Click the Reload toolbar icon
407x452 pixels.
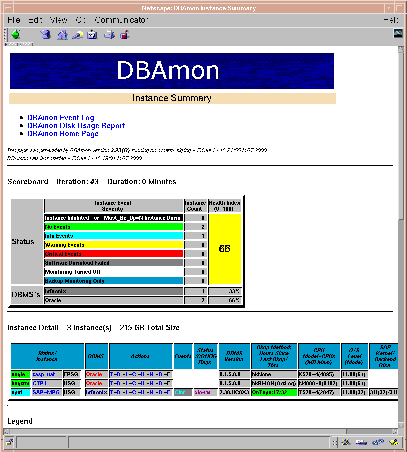46,34
